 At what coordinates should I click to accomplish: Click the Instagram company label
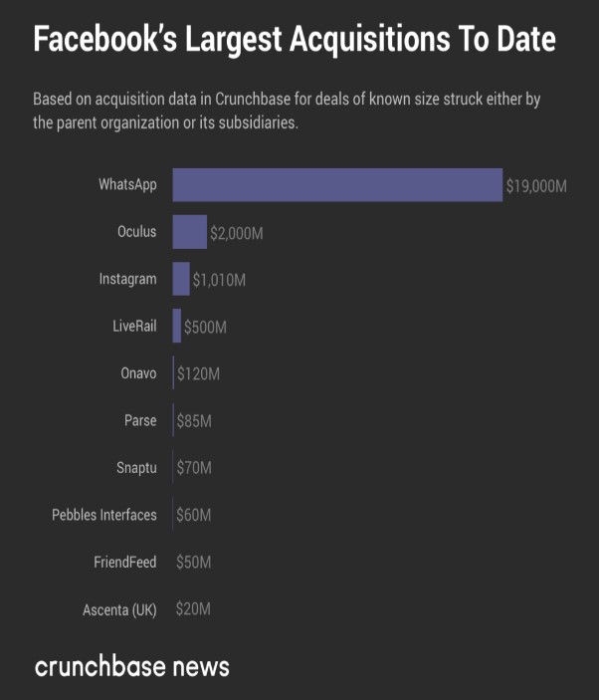(127, 279)
